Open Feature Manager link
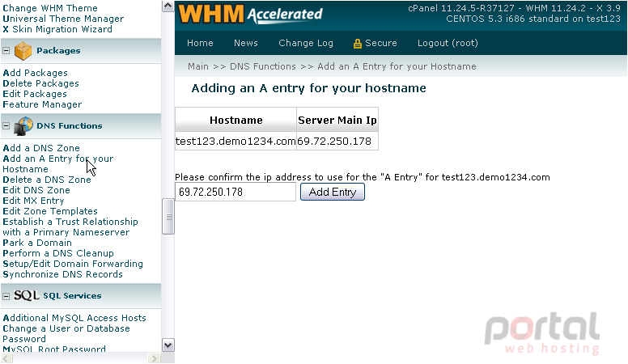The height and width of the screenshot is (364, 628). (x=42, y=104)
